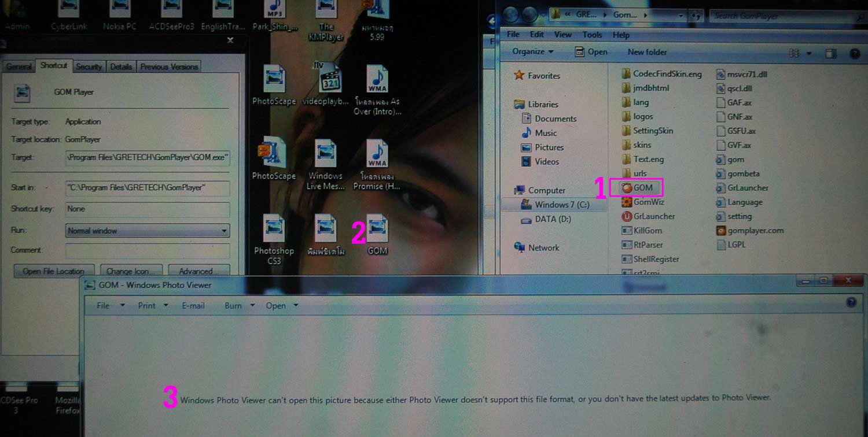Switch to General tab in properties
Viewport: 868px width, 437px height.
19,66
